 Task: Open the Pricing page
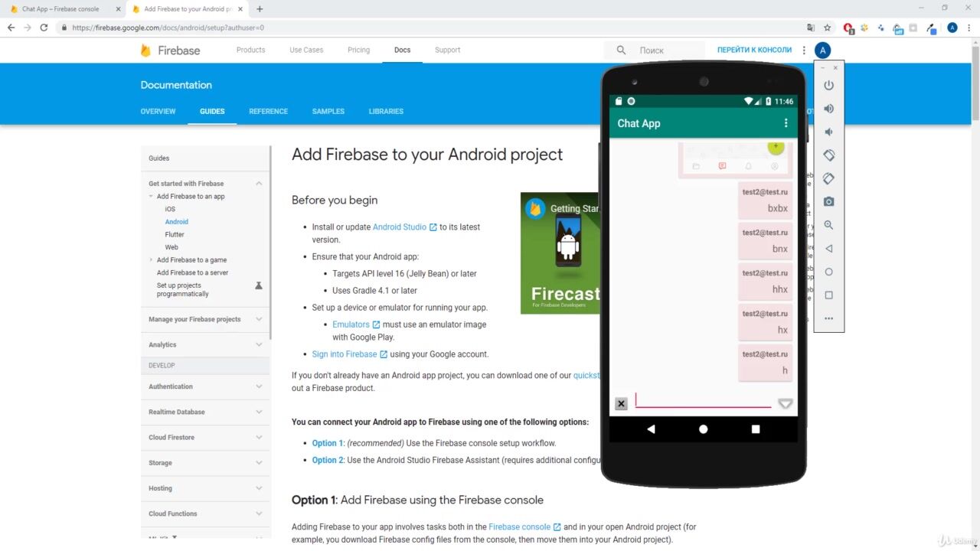click(358, 50)
